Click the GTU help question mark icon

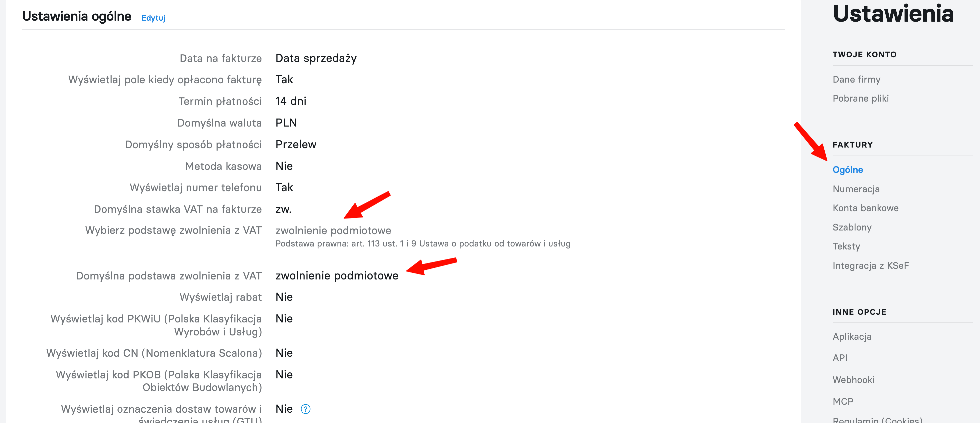(x=305, y=409)
